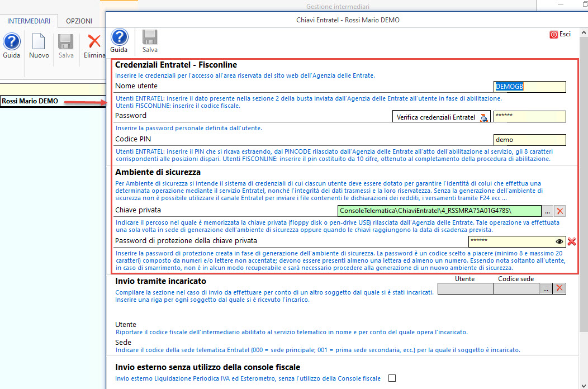Browse for Chiave privata folder
This screenshot has height=389, width=588.
click(x=548, y=211)
